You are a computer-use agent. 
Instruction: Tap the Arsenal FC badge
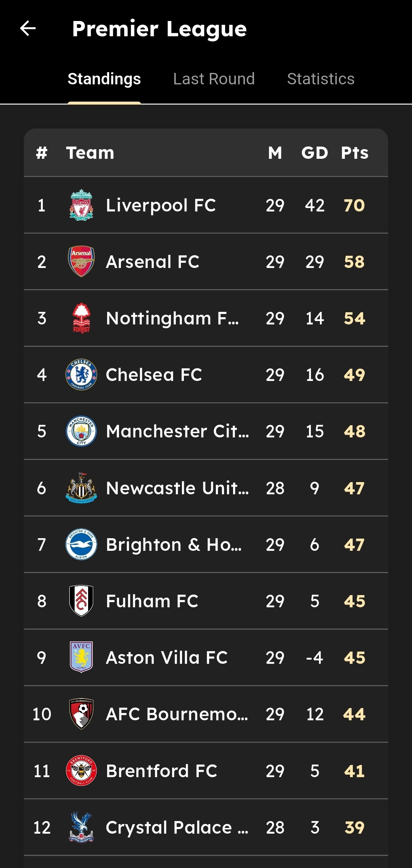click(81, 261)
